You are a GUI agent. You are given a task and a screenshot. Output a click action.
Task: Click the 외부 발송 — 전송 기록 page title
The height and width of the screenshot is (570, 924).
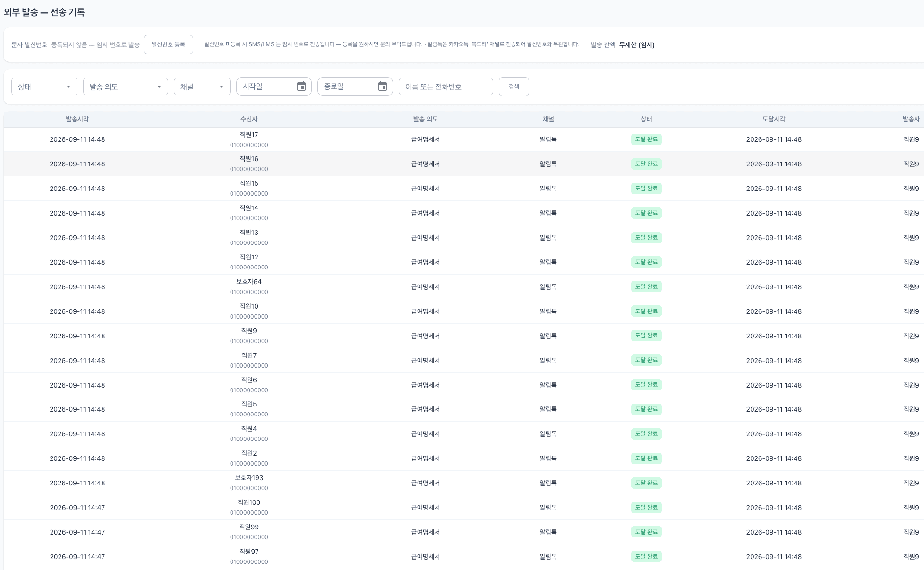[44, 12]
